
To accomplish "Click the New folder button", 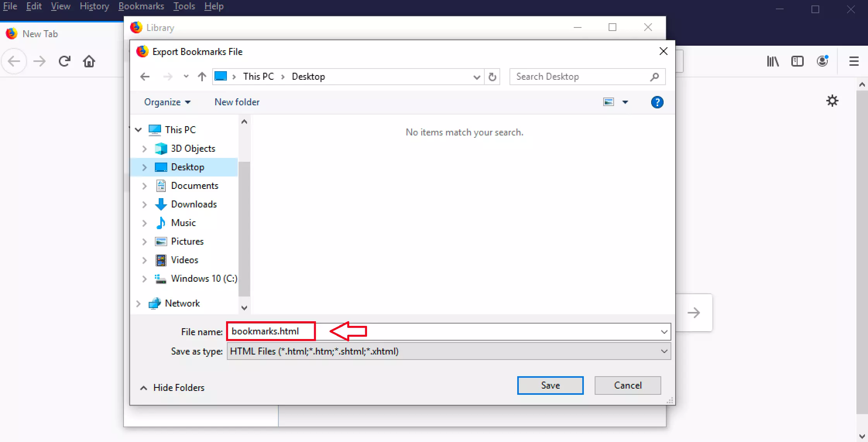I will click(237, 102).
